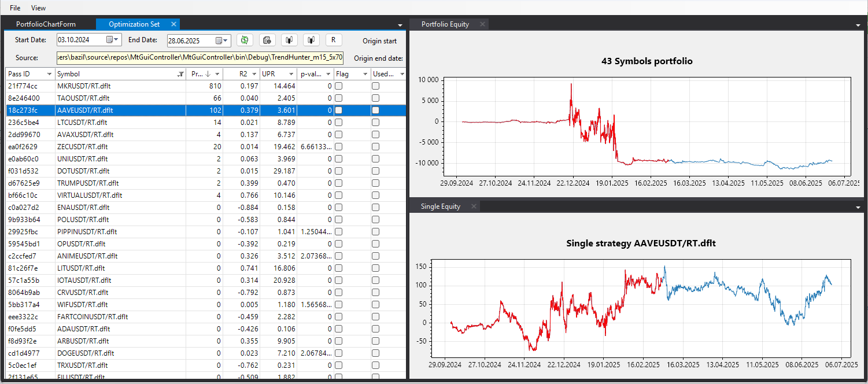868x384 pixels.
Task: Click the green refresh icon button
Action: coord(244,40)
